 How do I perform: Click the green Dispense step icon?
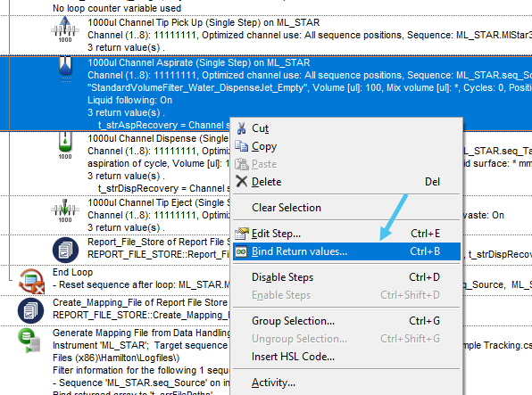click(x=65, y=145)
